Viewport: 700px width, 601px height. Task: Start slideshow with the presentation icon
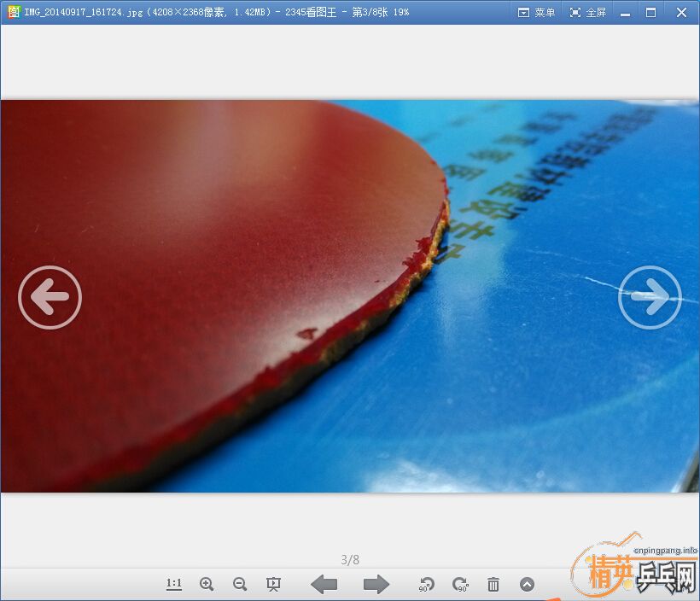pos(273,584)
